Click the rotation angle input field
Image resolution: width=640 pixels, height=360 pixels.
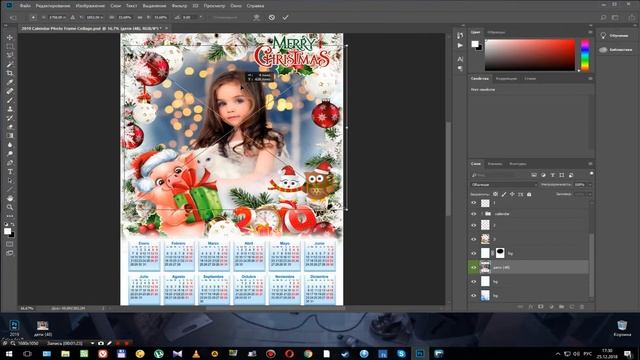[190, 18]
